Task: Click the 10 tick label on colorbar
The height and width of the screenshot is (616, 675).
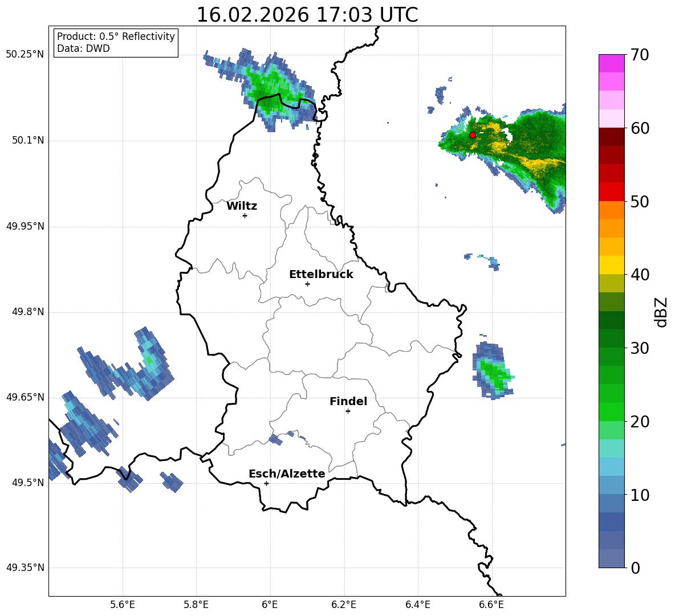Action: pos(640,495)
